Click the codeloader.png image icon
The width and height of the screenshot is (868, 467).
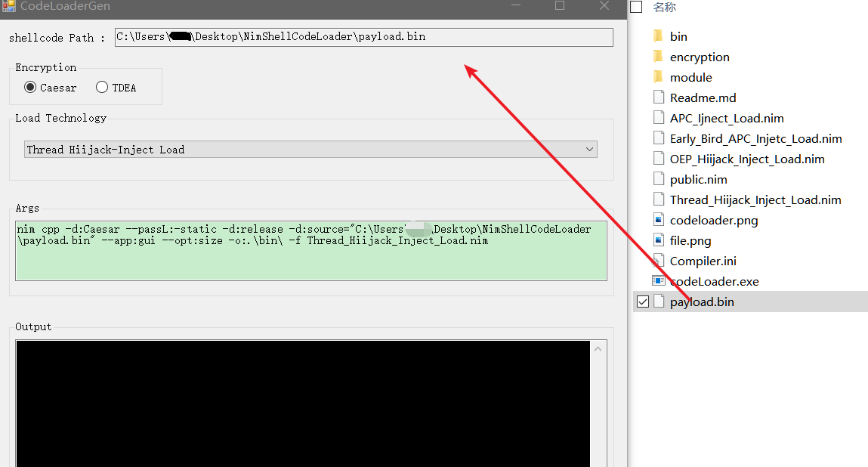tap(658, 220)
